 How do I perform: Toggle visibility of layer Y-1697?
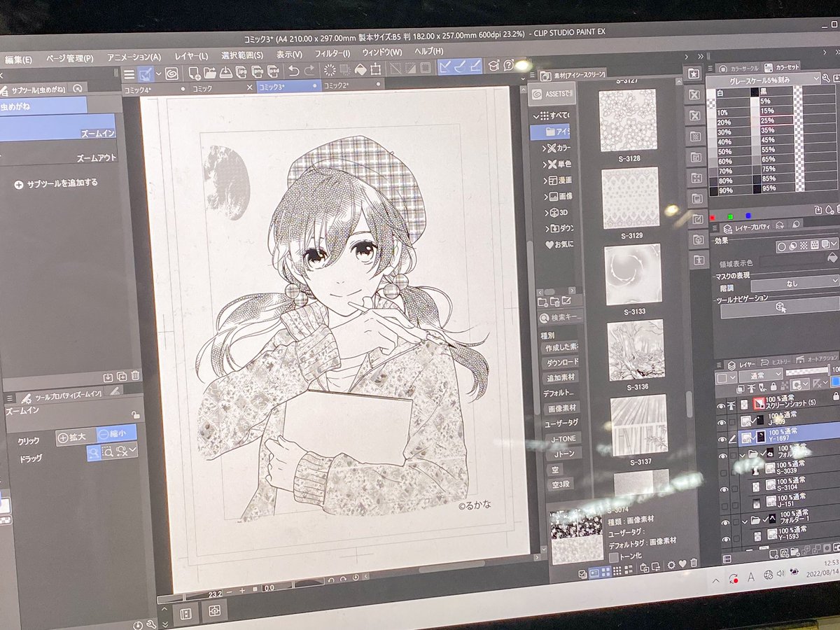[x=723, y=438]
